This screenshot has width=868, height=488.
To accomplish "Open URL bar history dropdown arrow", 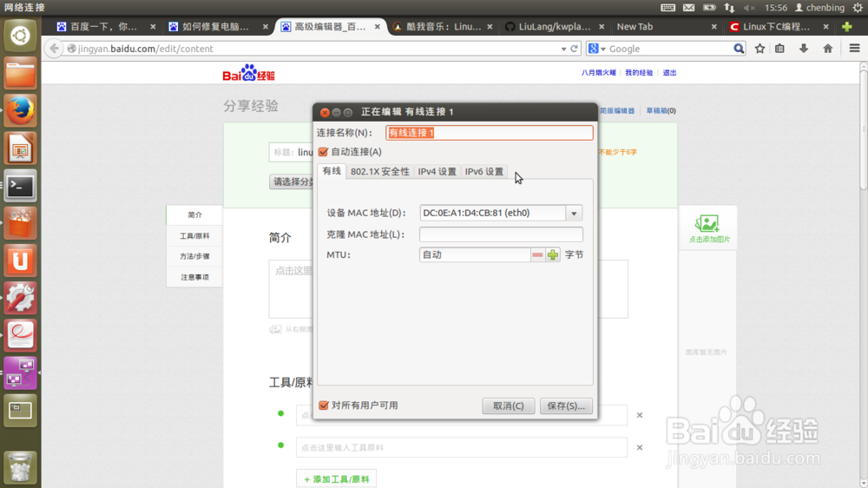I will (563, 49).
